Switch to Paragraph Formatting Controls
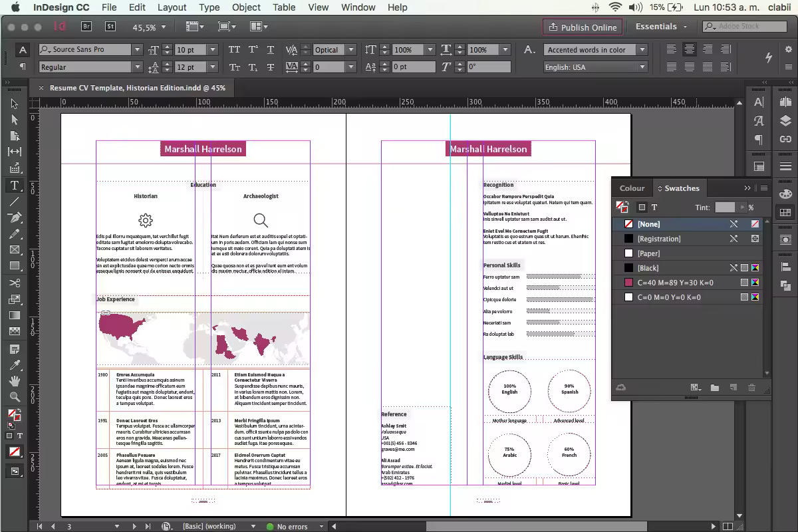Screen dimensions: 798x532 (x=23, y=66)
